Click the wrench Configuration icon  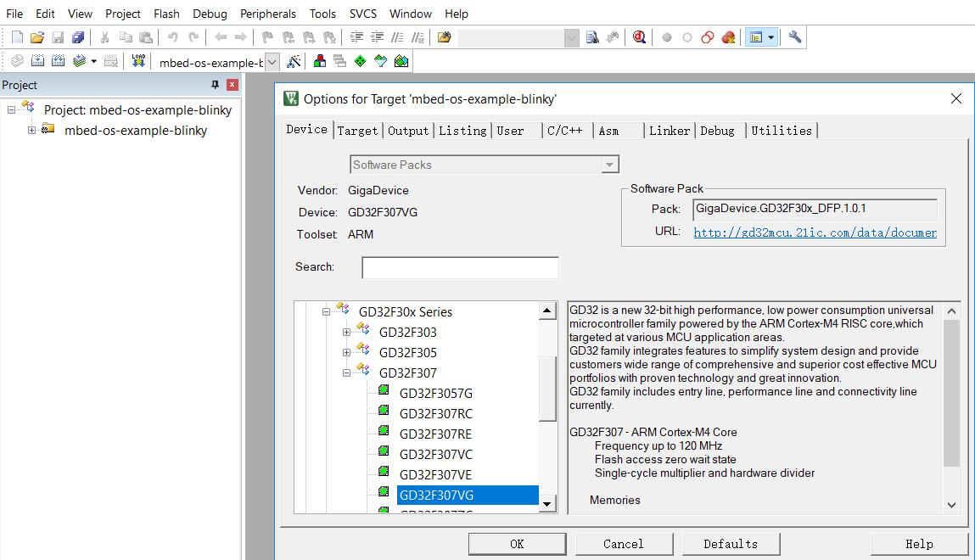795,37
